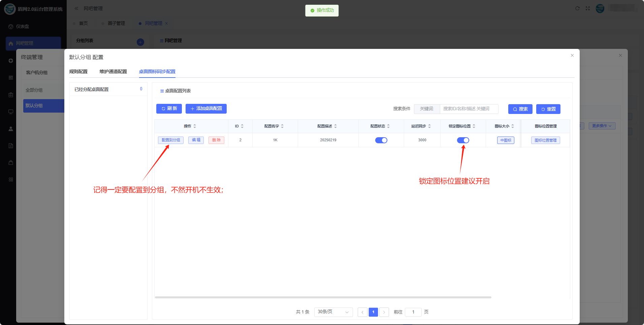Close the 默认分组 配置 dialog

click(x=572, y=55)
